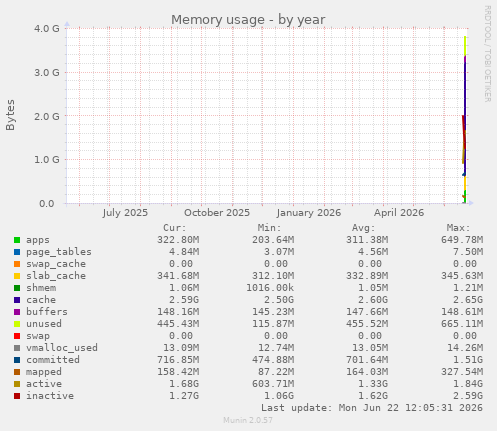Click the '4.0 G' y-axis label

[47, 28]
